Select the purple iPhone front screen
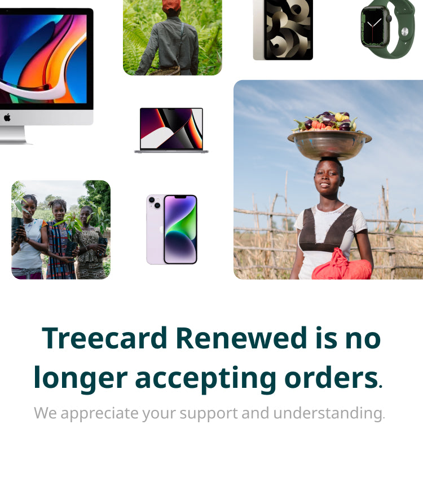423x504 pixels. (180, 229)
